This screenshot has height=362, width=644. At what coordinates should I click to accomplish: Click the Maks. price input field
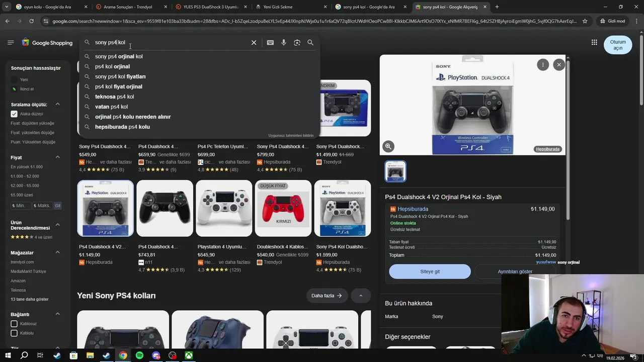[42, 206]
